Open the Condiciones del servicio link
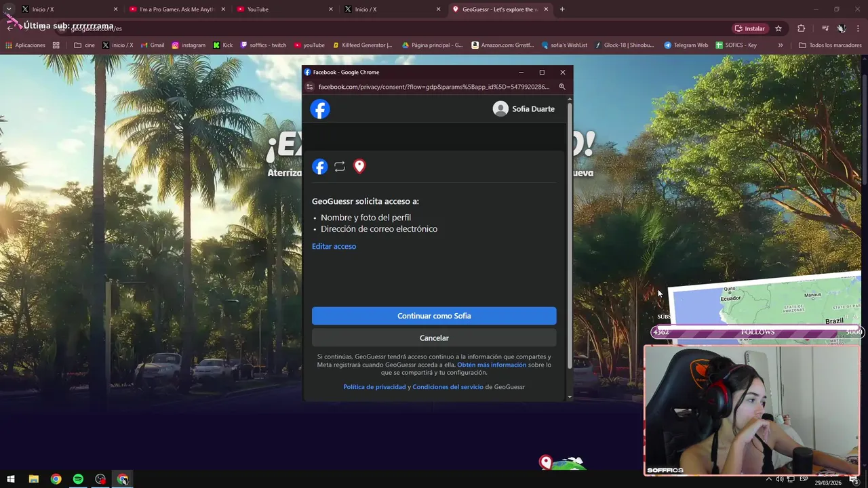Image resolution: width=868 pixels, height=488 pixels. (x=448, y=387)
